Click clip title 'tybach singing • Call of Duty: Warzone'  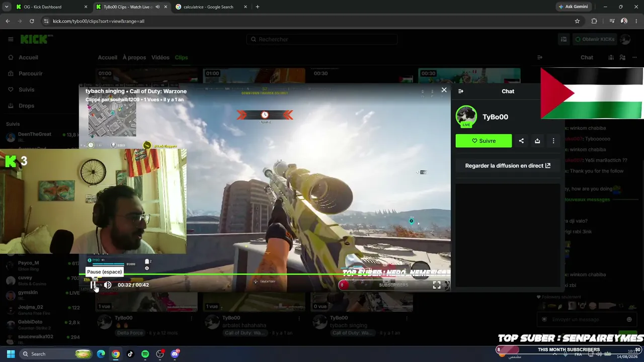click(136, 91)
